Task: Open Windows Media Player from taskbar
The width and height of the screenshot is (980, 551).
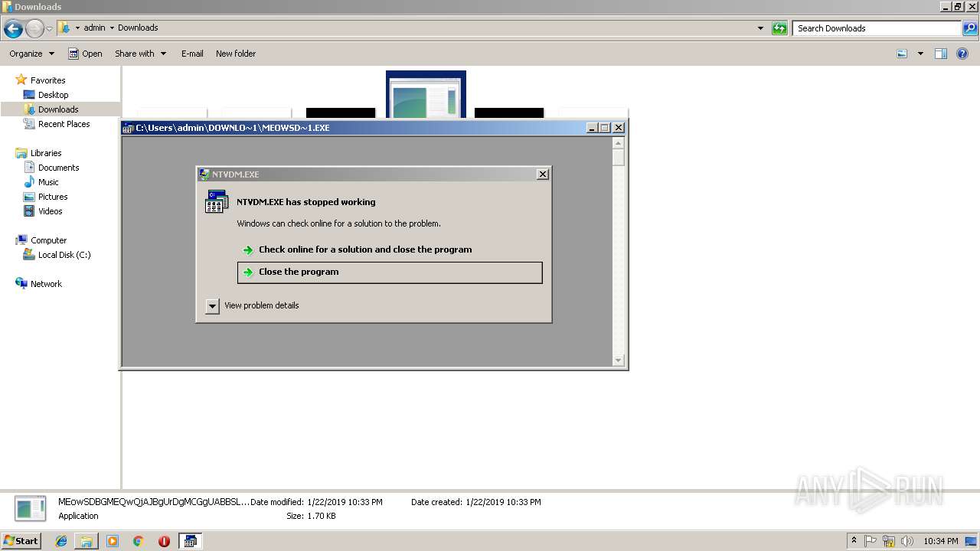Action: point(113,541)
